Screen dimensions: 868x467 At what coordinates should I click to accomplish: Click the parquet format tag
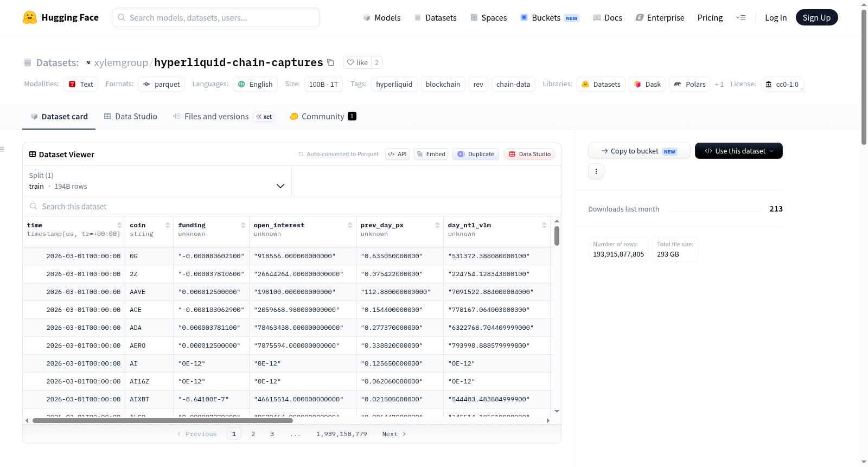coord(162,84)
